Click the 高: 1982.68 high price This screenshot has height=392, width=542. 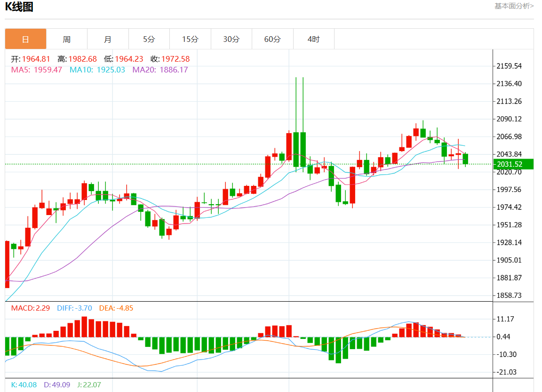pyautogui.click(x=77, y=59)
